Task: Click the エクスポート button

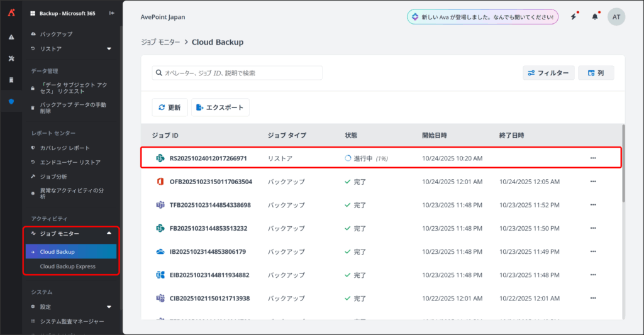Action: (x=220, y=107)
